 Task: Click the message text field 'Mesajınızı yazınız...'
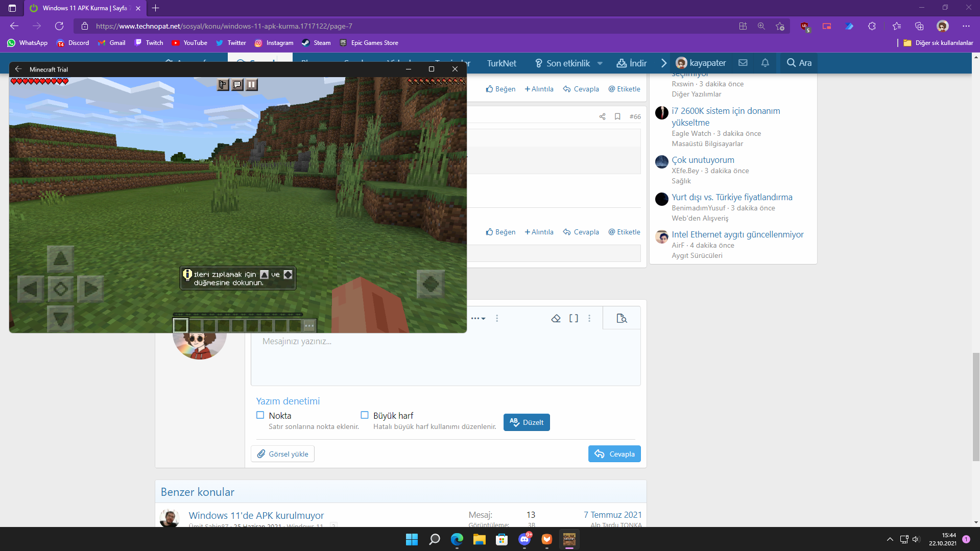445,357
